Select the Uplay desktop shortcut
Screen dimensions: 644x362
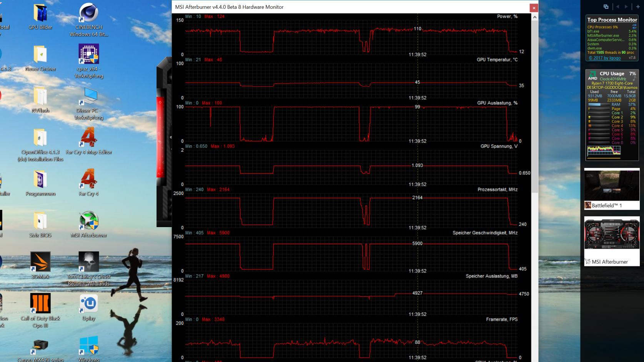[x=89, y=304]
